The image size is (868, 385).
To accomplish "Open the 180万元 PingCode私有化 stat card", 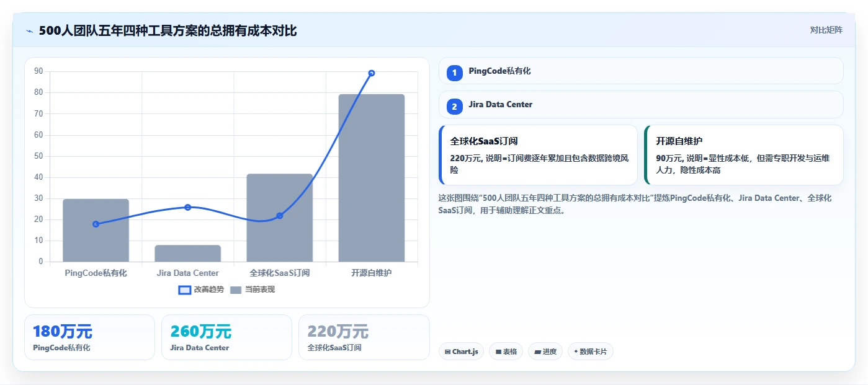I will tap(89, 337).
